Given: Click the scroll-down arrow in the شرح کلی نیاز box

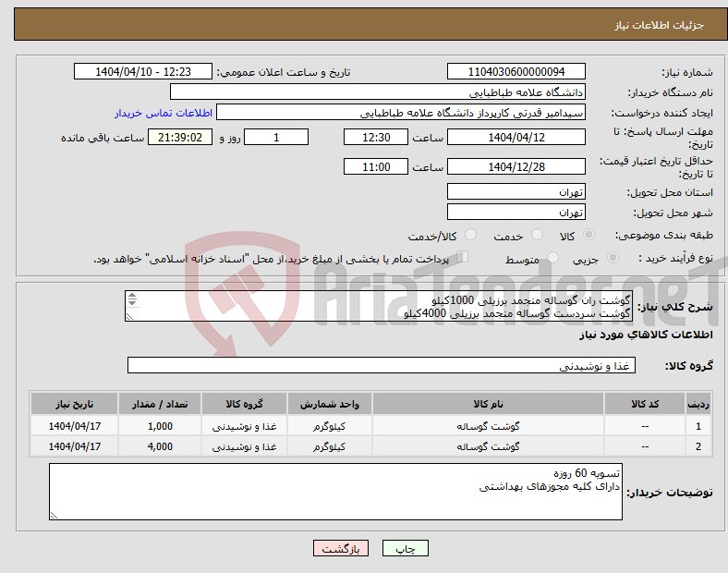Looking at the screenshot, I should pos(132,302).
